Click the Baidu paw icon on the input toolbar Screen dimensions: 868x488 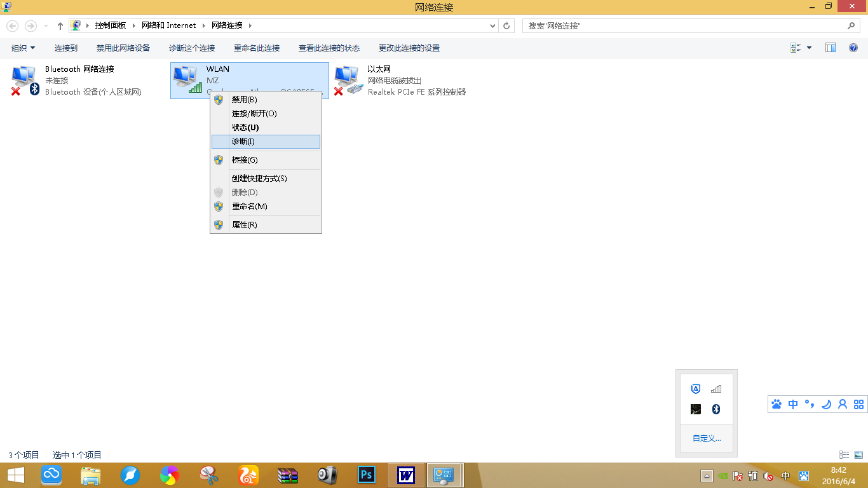[x=776, y=404]
